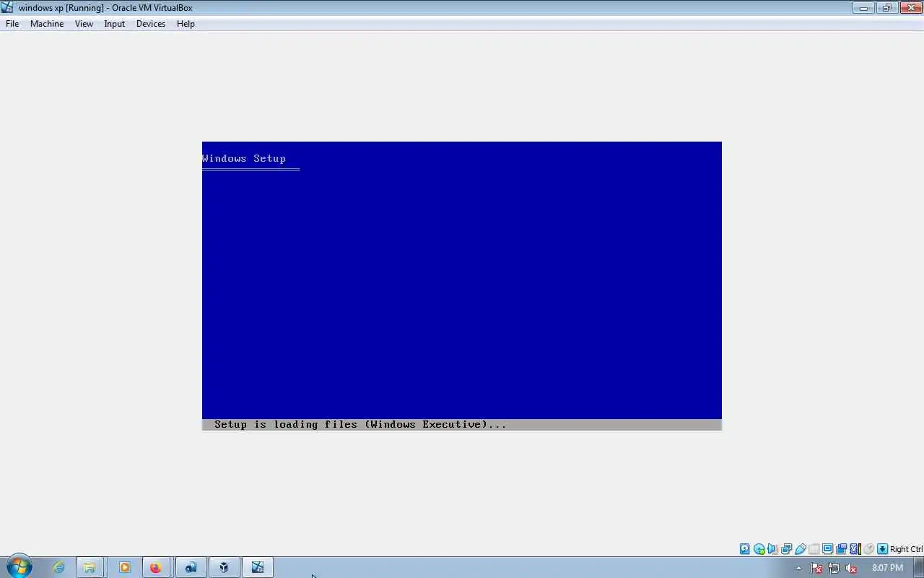The width and height of the screenshot is (924, 578).
Task: Show hidden tray icons arrow
Action: coord(798,568)
